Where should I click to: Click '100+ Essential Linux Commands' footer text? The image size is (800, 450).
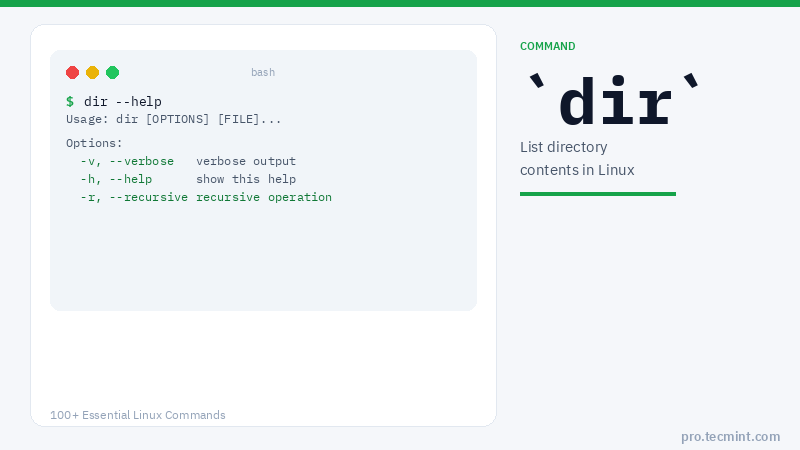[138, 415]
